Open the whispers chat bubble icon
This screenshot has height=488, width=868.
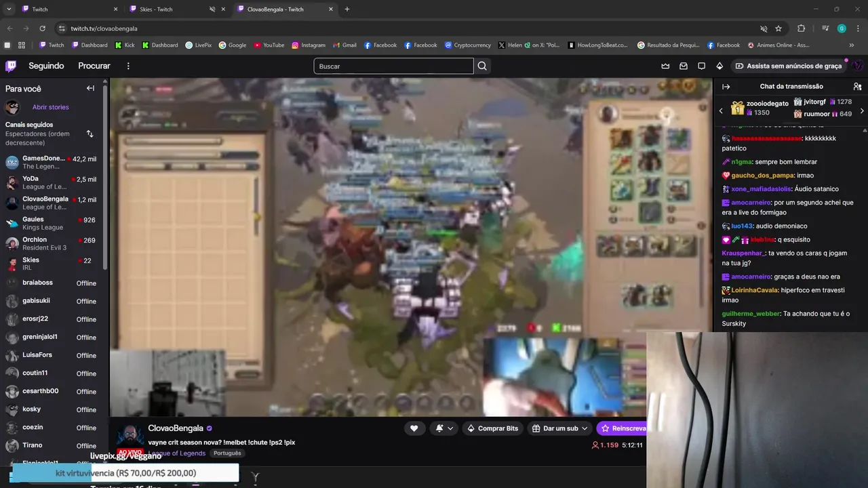coord(701,66)
